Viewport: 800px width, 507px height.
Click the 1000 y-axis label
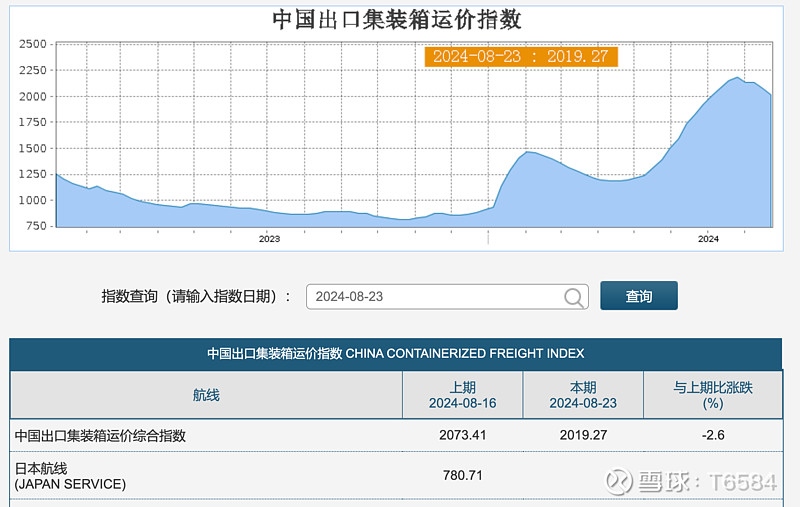click(x=33, y=200)
